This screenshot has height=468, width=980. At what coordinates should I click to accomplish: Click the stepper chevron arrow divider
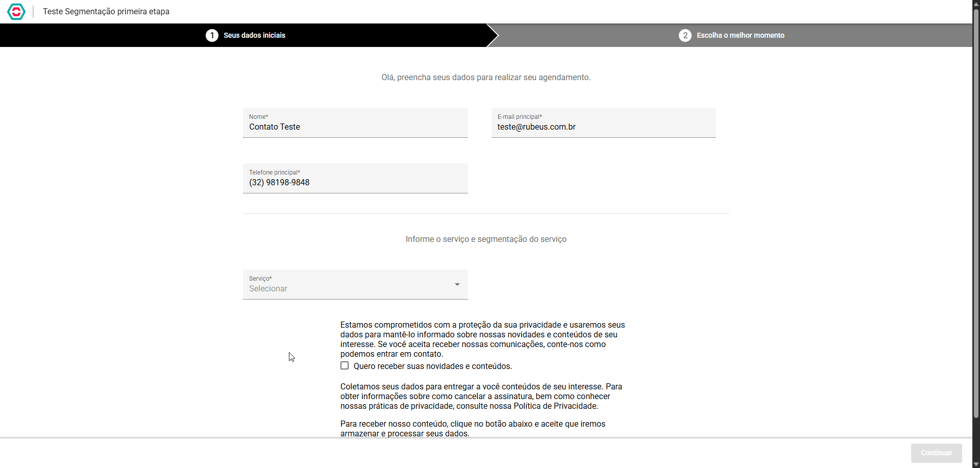pyautogui.click(x=493, y=35)
